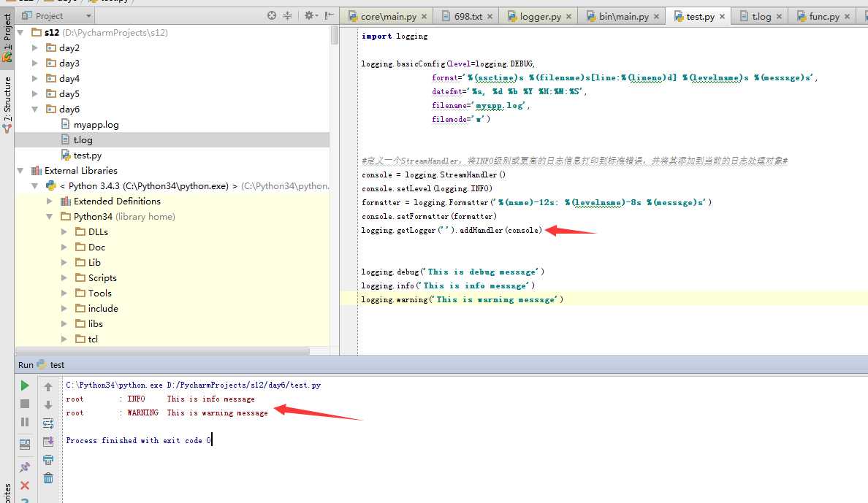Click the test run configuration tab
Image resolution: width=868 pixels, height=503 pixels.
[x=51, y=365]
